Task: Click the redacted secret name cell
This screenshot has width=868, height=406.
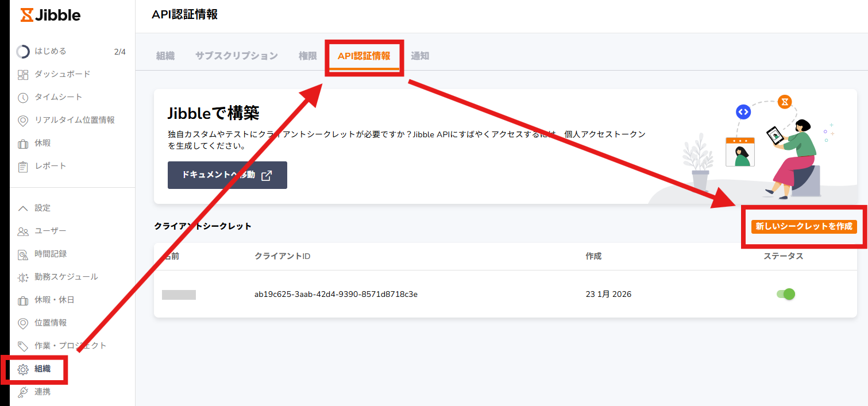Action: point(179,295)
